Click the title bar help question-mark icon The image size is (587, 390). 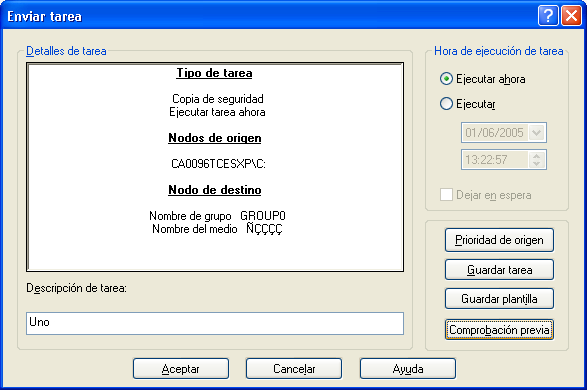(x=548, y=16)
